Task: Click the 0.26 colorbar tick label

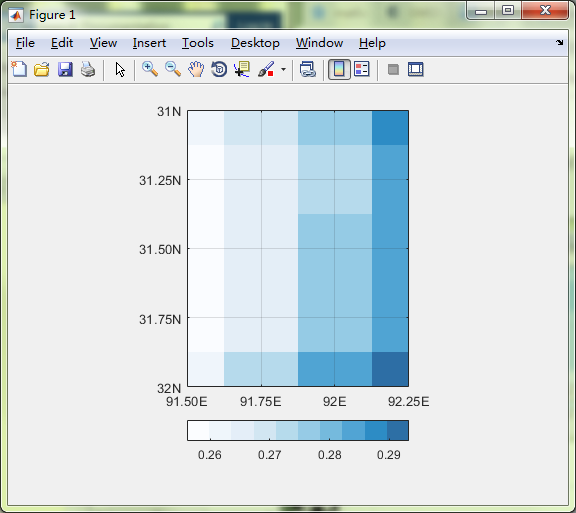Action: pos(210,455)
